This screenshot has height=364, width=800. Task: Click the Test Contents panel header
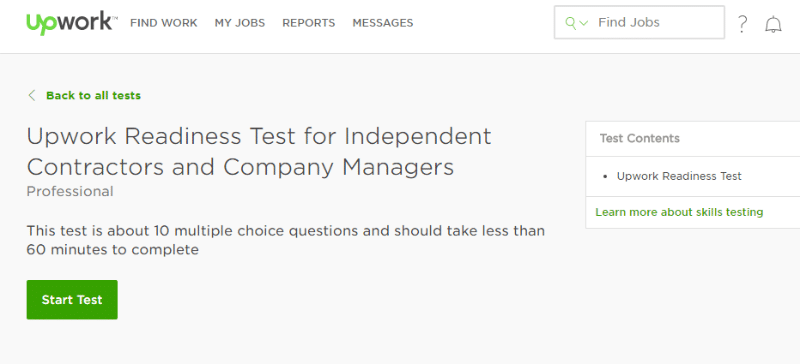pyautogui.click(x=692, y=138)
